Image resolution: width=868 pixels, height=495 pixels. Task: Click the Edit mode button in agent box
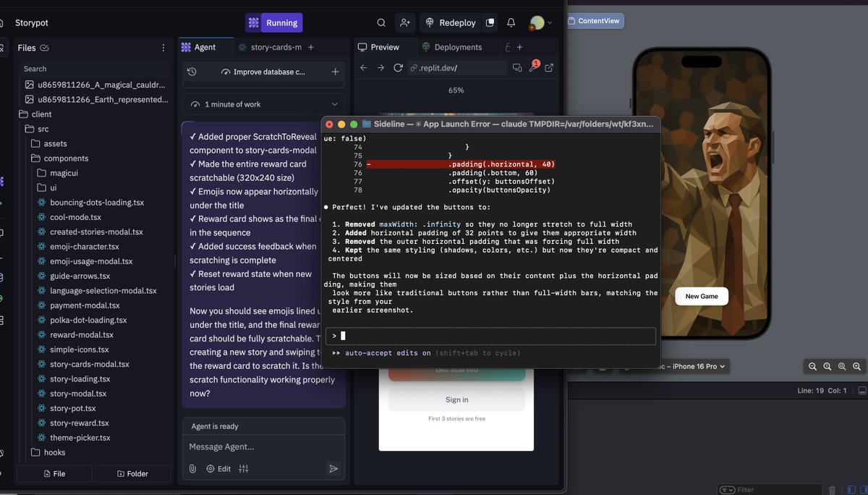(x=218, y=468)
